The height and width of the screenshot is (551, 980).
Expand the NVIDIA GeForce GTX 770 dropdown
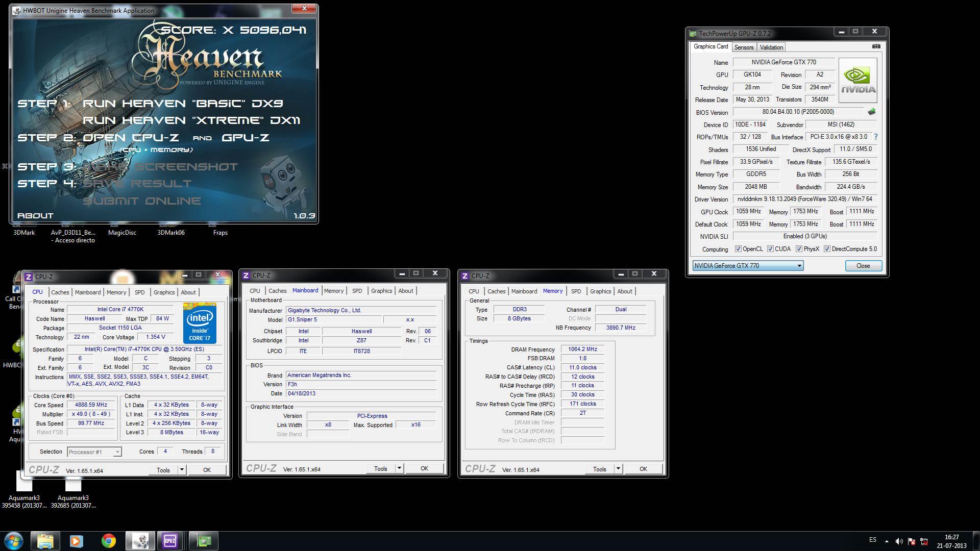pyautogui.click(x=799, y=266)
